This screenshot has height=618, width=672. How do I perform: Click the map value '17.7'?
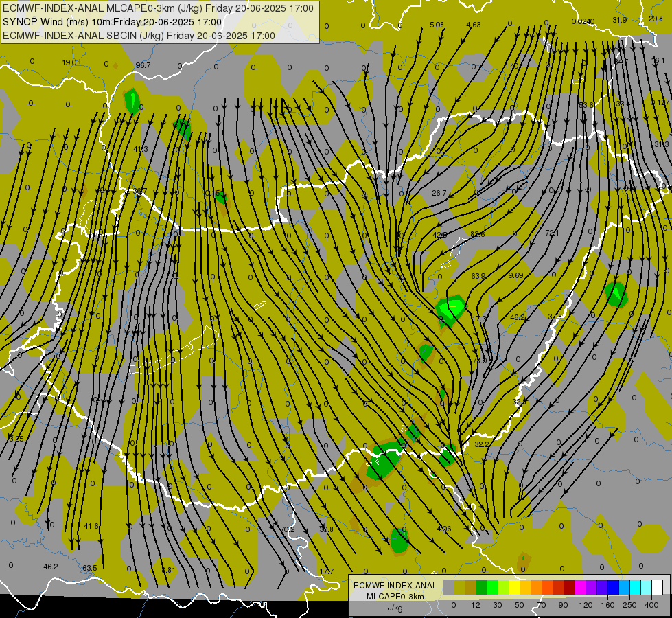pos(327,571)
